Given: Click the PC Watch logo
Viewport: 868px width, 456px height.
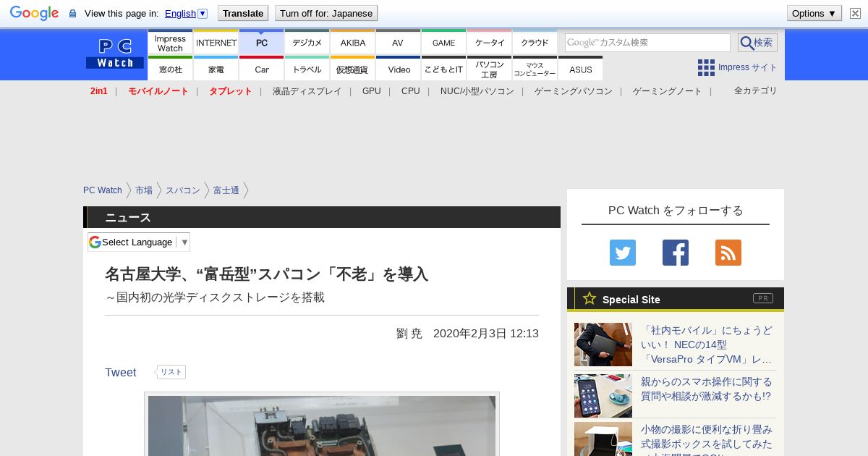Looking at the screenshot, I should [x=115, y=54].
